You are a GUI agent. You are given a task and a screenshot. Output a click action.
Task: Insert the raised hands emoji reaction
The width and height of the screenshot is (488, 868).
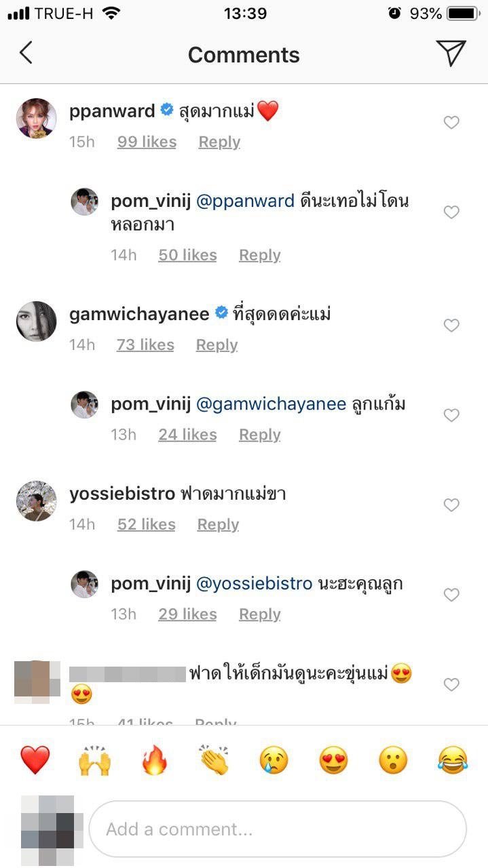[94, 760]
